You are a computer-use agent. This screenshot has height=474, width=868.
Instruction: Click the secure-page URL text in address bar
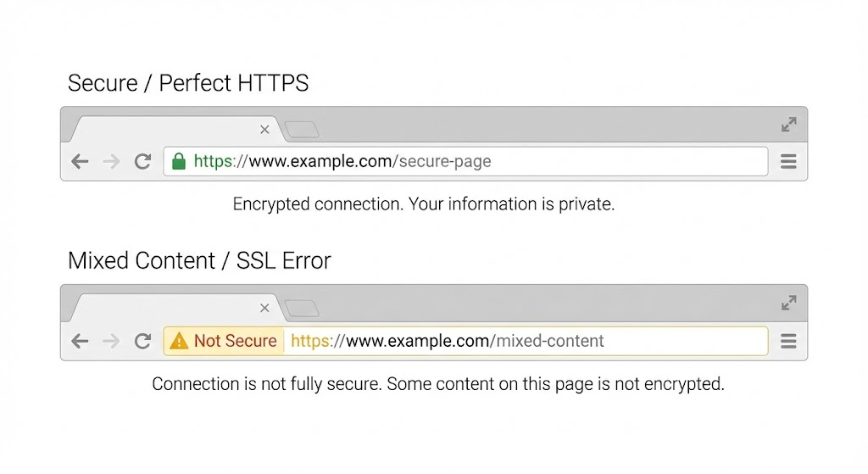click(342, 161)
